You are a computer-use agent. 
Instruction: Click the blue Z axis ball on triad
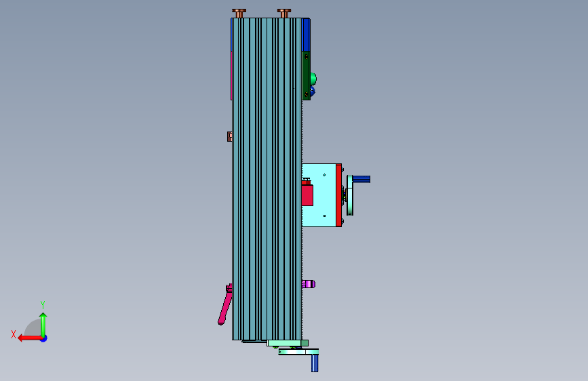44,338
